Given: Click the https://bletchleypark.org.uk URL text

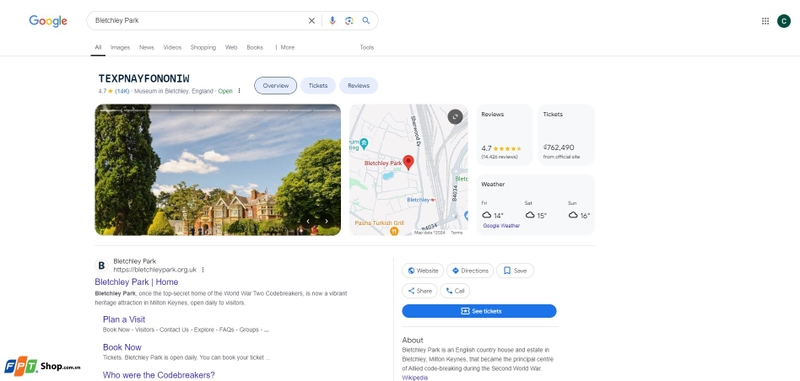Looking at the screenshot, I should coord(155,270).
